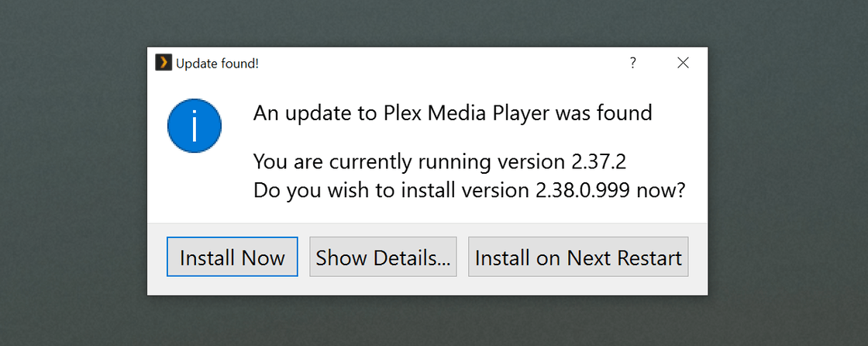Screen dimensions: 868x346
Task: Click the question mark help button
Action: click(633, 63)
